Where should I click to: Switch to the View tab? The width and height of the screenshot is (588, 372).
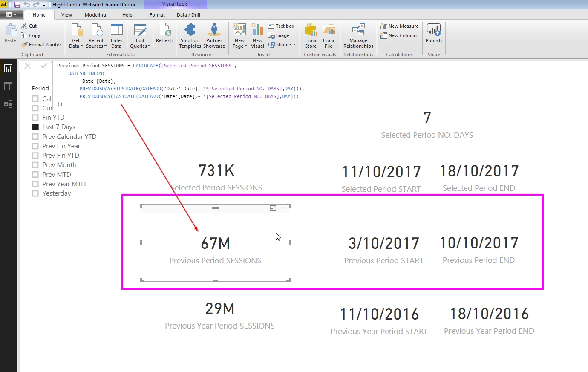point(66,15)
